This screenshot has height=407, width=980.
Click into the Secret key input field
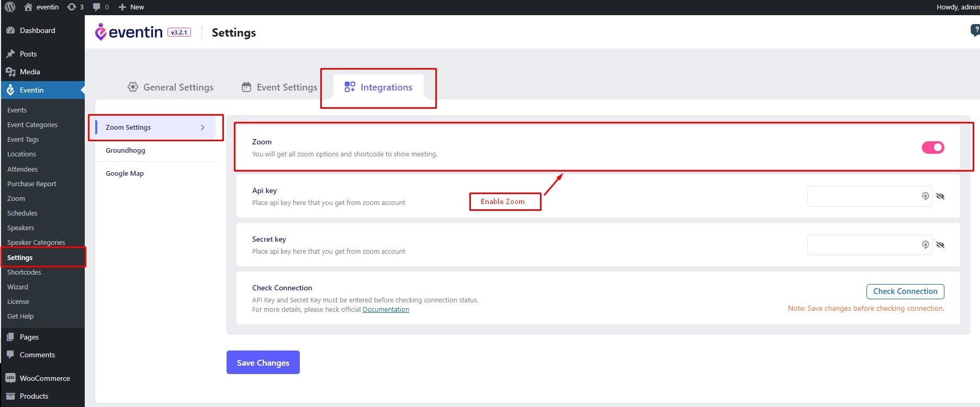(x=870, y=245)
